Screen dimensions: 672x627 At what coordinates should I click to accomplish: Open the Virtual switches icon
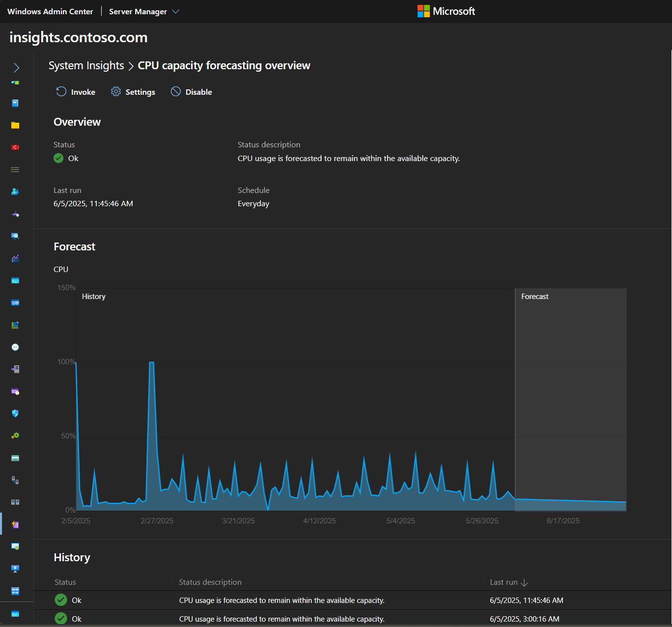click(15, 591)
